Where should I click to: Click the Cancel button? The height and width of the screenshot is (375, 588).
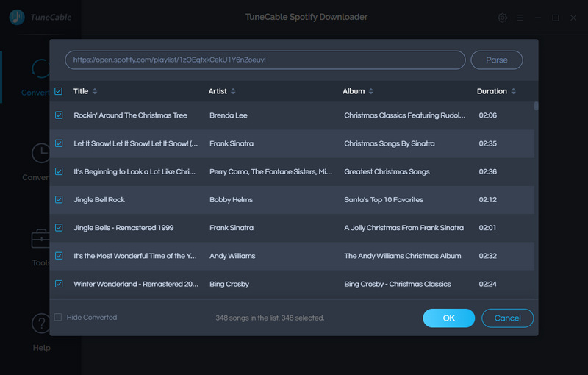[507, 318]
